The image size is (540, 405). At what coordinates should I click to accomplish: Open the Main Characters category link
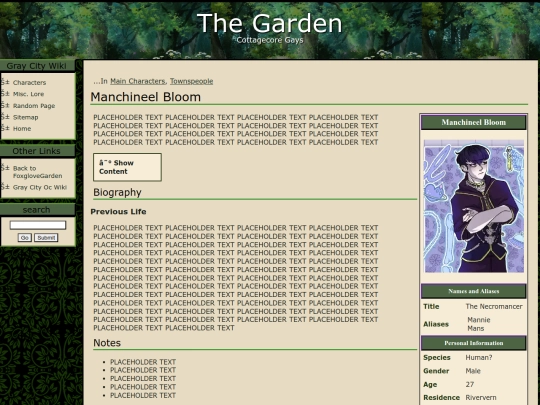pyautogui.click(x=137, y=81)
